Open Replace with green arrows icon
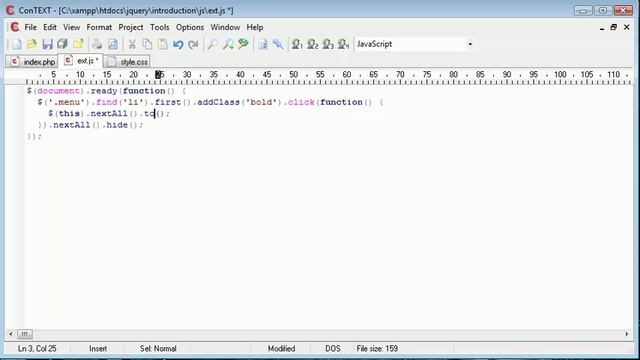This screenshot has width=640, height=360. pos(243,44)
